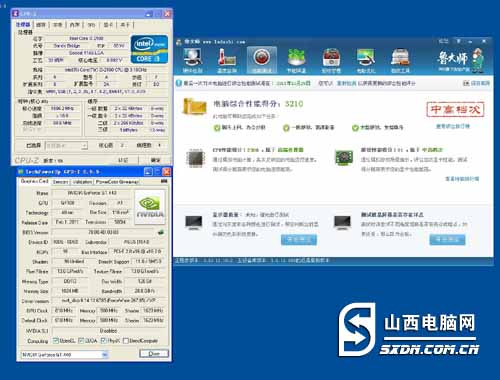The height and width of the screenshot is (380, 500).
Task: Click the NVIDIA SLI Disabled field in GPU-Z
Action: pyautogui.click(x=109, y=331)
